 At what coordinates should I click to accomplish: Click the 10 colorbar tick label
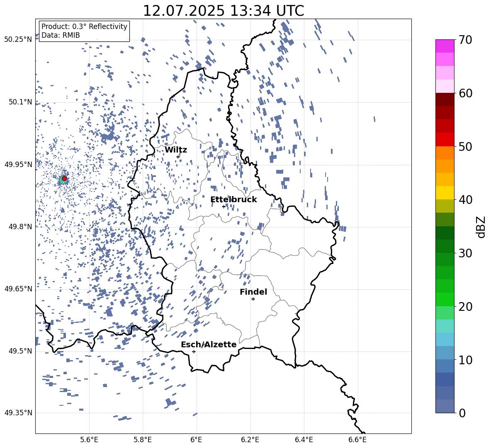[465, 360]
